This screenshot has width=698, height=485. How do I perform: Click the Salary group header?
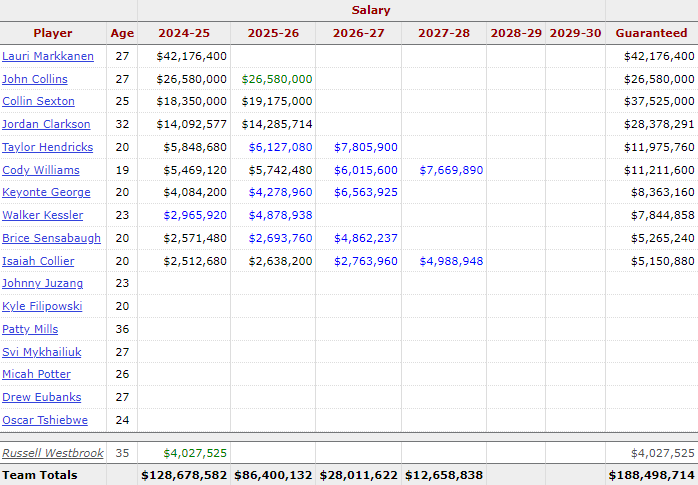371,10
